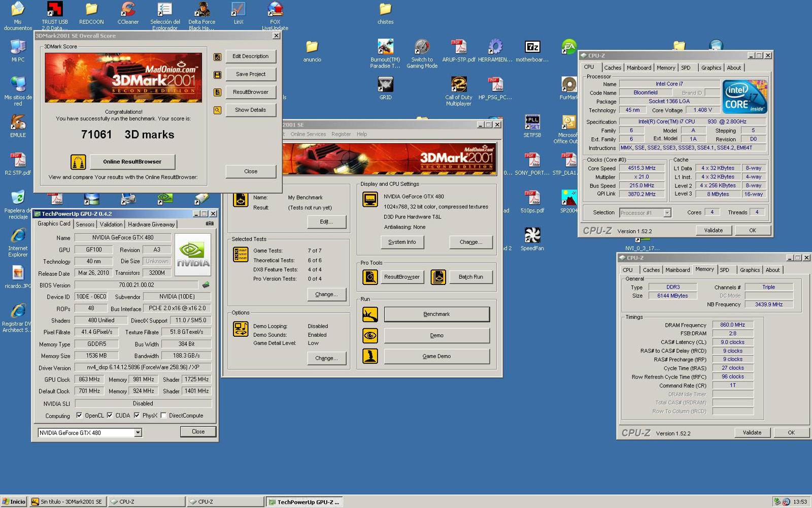Click the Benchmark run icon in 3DMark

(x=370, y=314)
